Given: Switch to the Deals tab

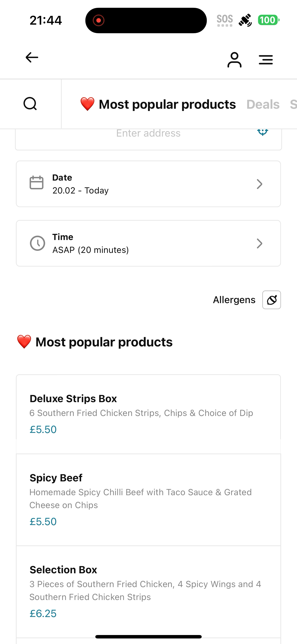Looking at the screenshot, I should click(x=263, y=104).
